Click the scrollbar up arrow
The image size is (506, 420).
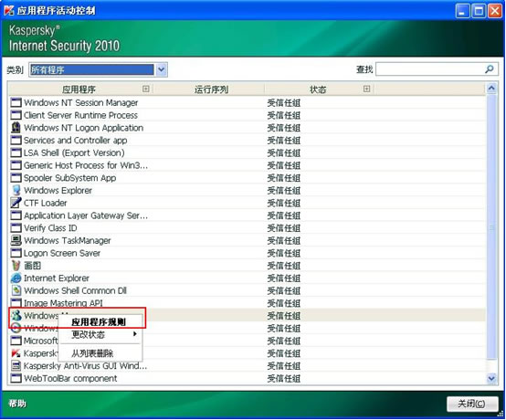click(491, 89)
